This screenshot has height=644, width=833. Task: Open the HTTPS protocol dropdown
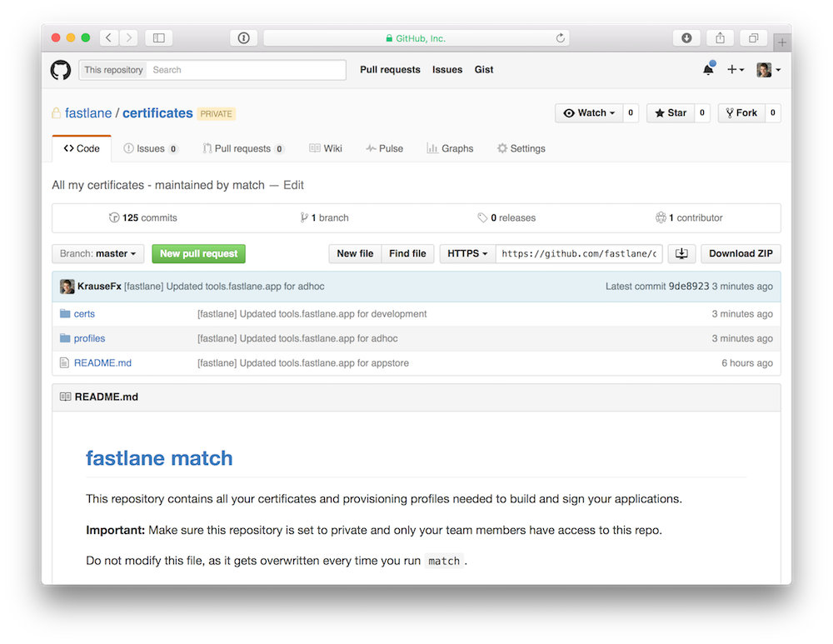[x=466, y=253]
